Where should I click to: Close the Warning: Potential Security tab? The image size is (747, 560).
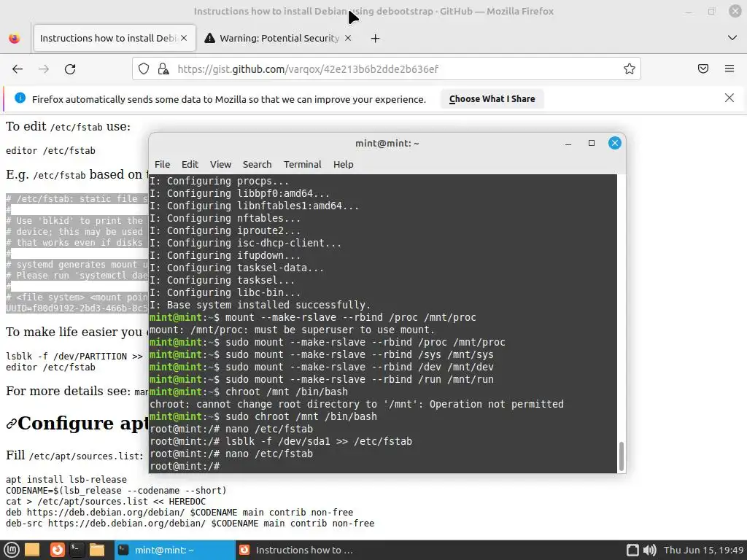click(x=348, y=38)
